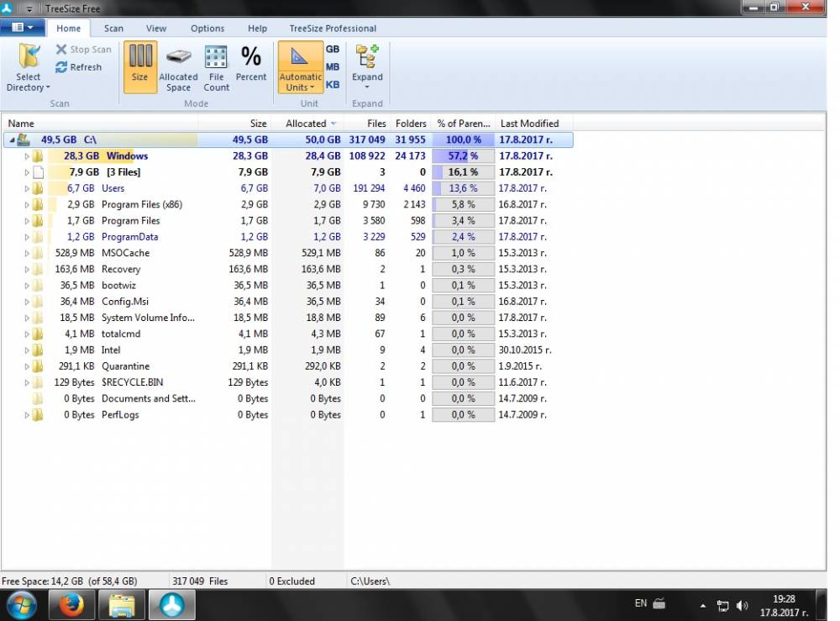Click the Config.Msi folder icon

coord(38,301)
